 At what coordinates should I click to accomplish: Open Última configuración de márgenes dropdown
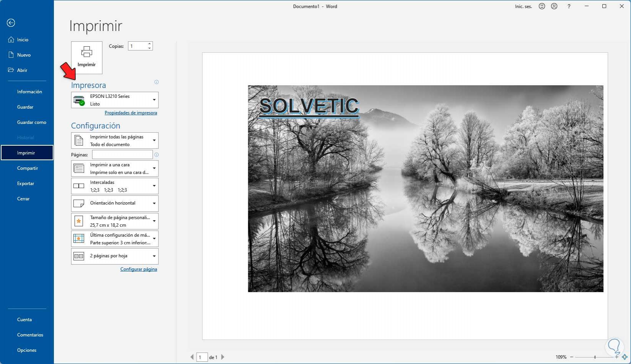pos(115,239)
